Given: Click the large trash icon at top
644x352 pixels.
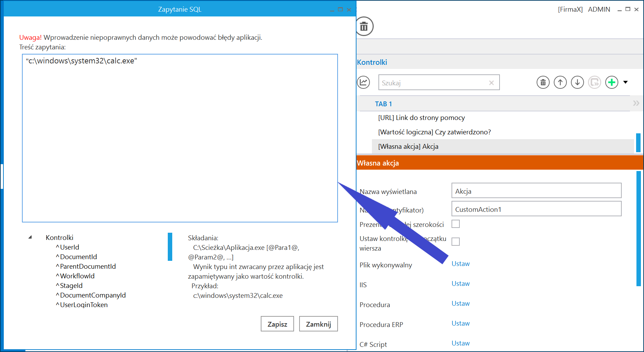Looking at the screenshot, I should coord(364,26).
